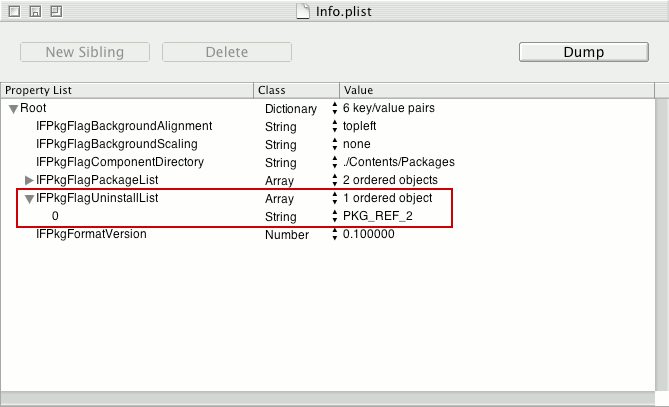The height and width of the screenshot is (407, 669).
Task: Open class popup arrows for IFPkgFlagComponentDirectory
Action: point(334,162)
